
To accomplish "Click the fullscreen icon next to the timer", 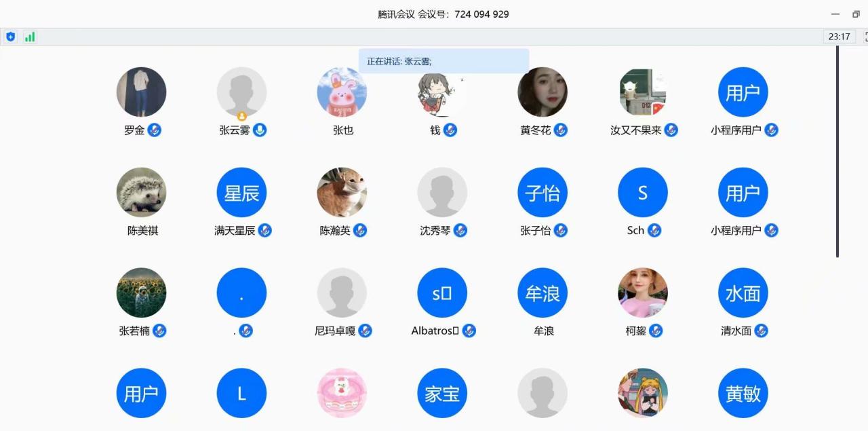I will click(863, 37).
